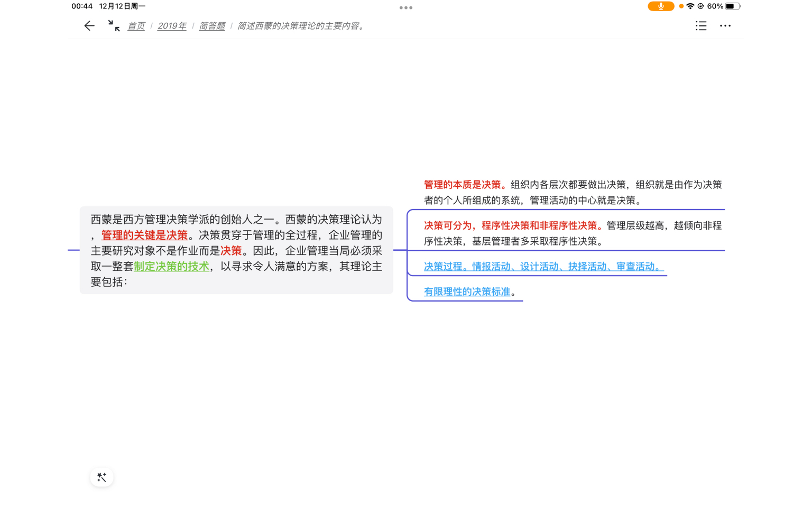Tap the date 12月12日周一

(123, 6)
